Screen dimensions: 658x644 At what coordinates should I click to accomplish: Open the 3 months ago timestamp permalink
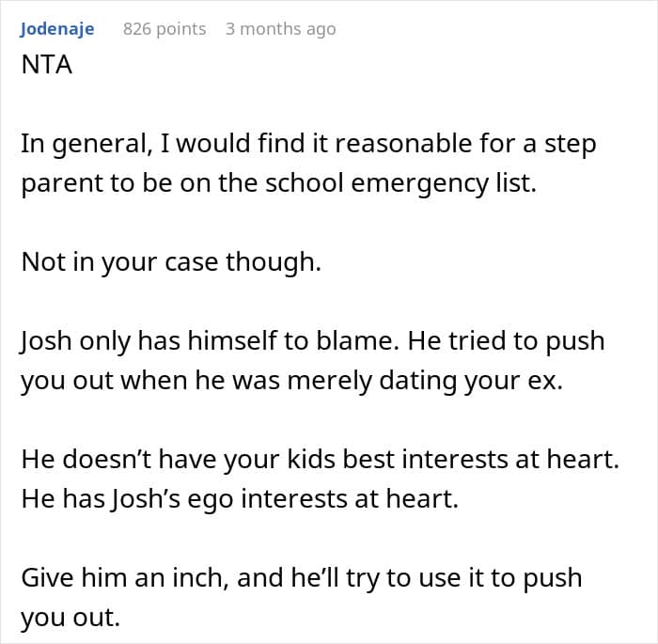[281, 29]
